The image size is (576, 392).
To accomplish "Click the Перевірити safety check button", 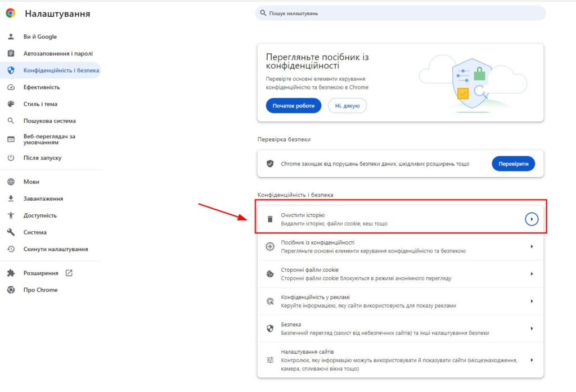I will click(513, 164).
